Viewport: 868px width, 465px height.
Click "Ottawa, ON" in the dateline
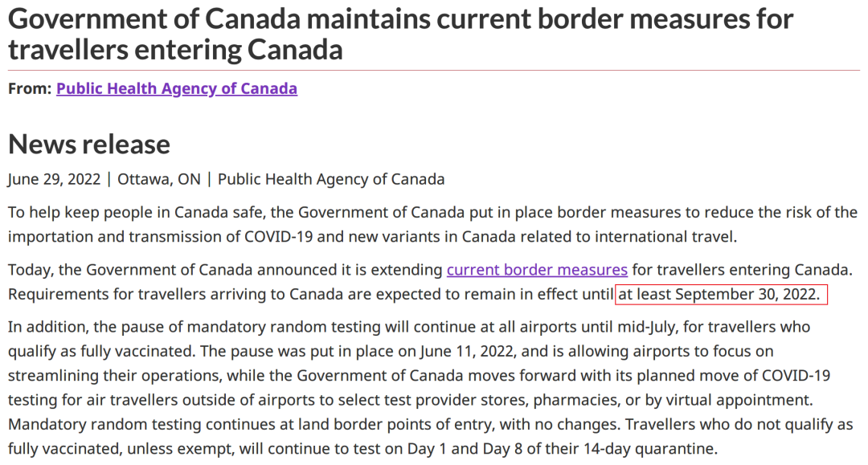159,179
